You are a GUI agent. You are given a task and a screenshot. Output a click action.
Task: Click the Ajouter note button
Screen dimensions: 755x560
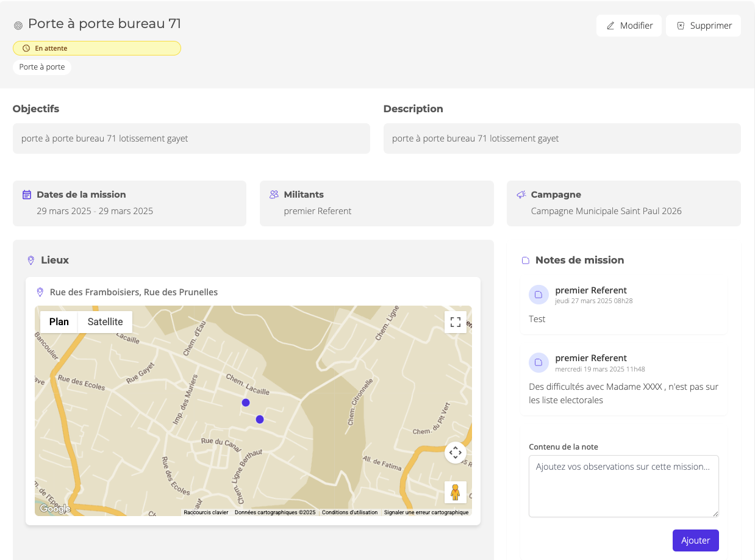[x=695, y=540]
